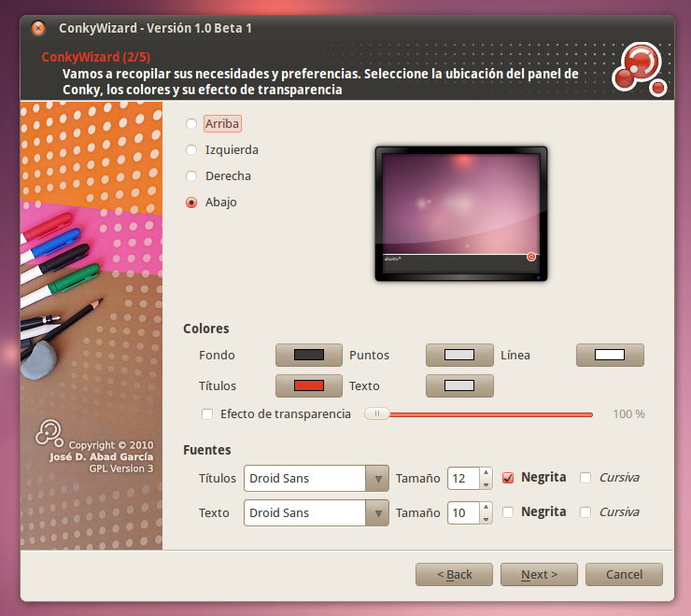Click the red Conky icon in monitor preview
The height and width of the screenshot is (616, 691).
[x=531, y=257]
